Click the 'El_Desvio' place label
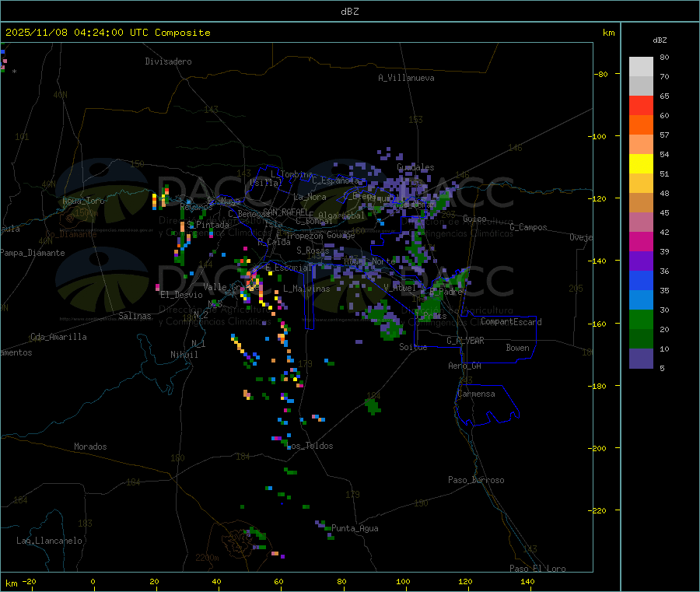The image size is (700, 592). tap(181, 295)
